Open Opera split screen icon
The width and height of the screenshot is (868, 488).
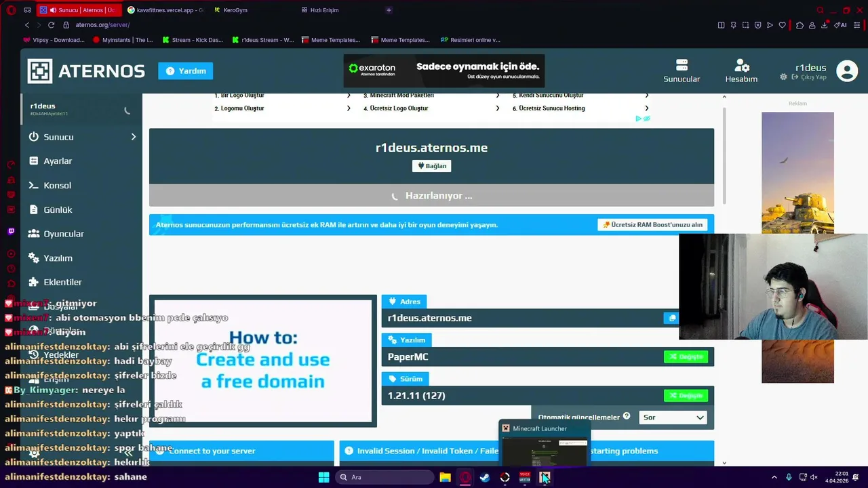point(721,25)
